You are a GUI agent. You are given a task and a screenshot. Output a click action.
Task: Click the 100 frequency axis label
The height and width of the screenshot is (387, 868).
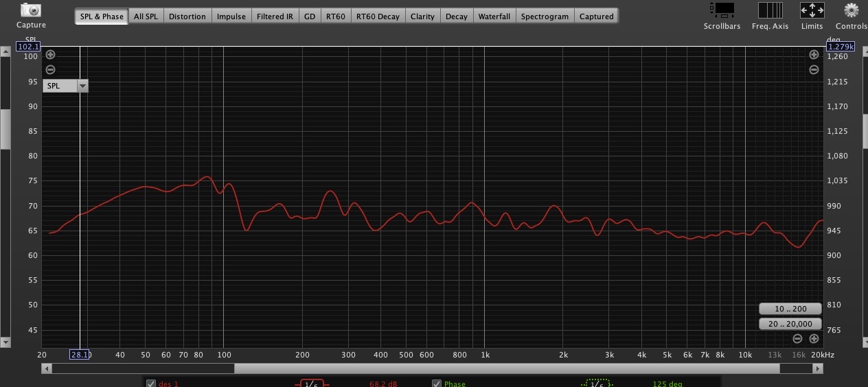[x=224, y=355]
